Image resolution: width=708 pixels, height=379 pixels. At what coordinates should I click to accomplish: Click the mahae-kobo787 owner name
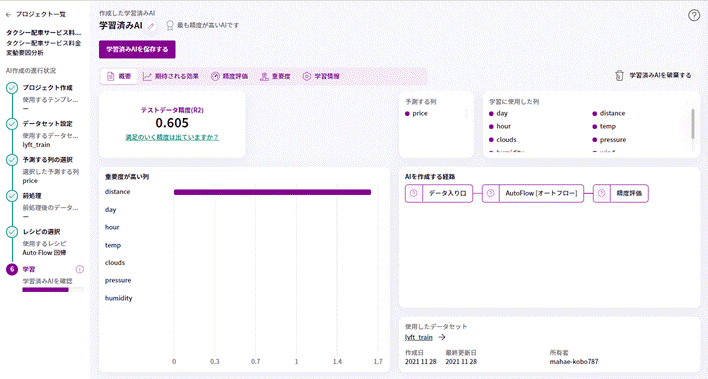(x=574, y=362)
